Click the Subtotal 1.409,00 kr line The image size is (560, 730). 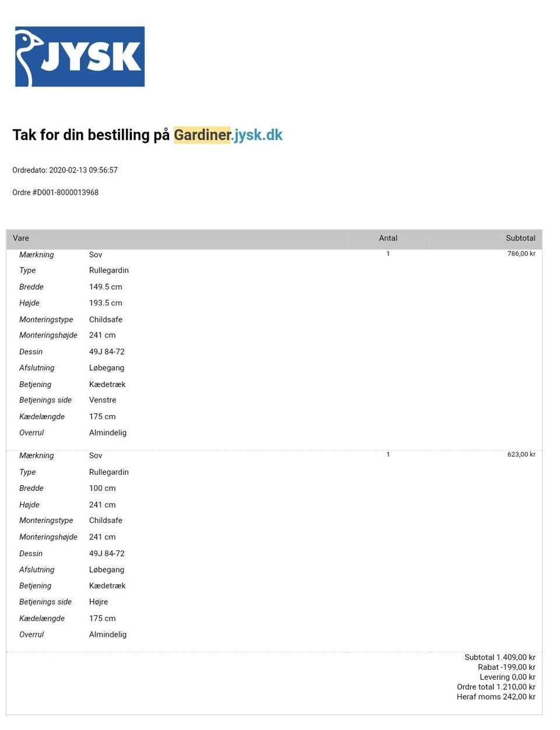500,657
